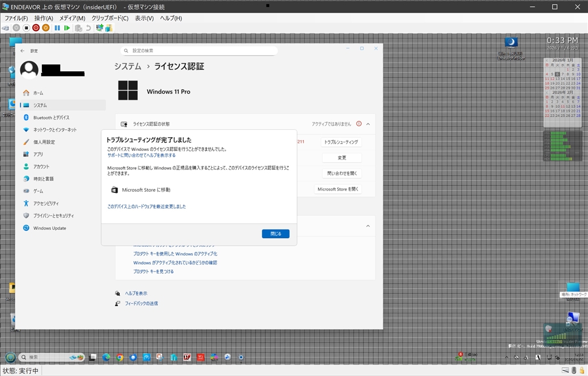Launch Microsoft Edge from guest taskbar
Image resolution: width=588 pixels, height=376 pixels.
tap(106, 357)
